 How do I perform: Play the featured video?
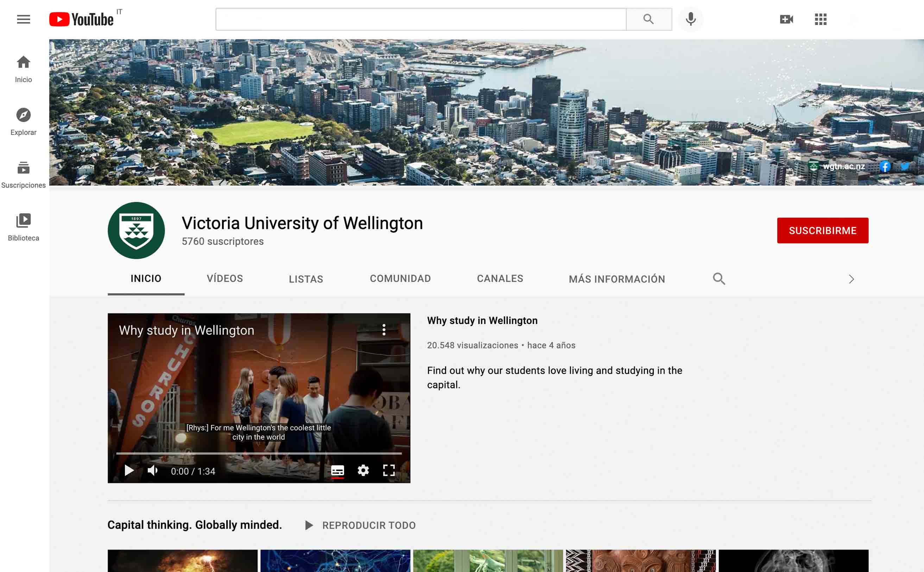pos(129,470)
